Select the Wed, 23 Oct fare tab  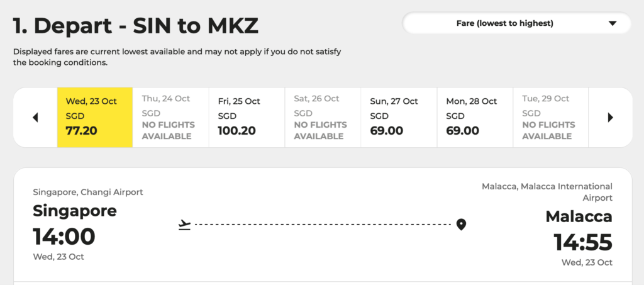95,118
